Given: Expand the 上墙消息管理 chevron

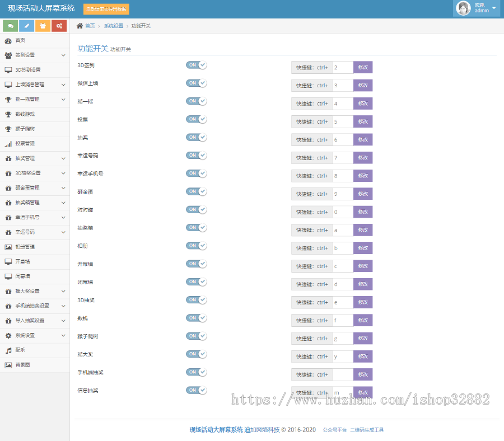Looking at the screenshot, I should click(63, 85).
